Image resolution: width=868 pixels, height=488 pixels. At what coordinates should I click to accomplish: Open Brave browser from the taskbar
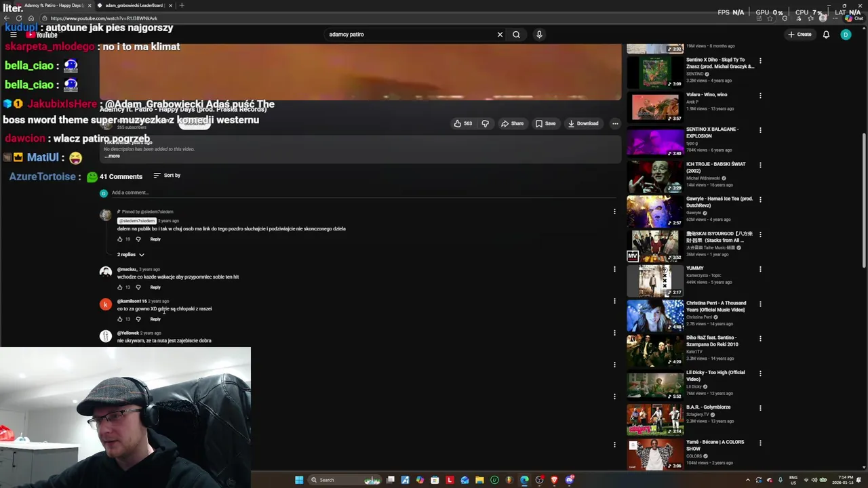click(554, 480)
